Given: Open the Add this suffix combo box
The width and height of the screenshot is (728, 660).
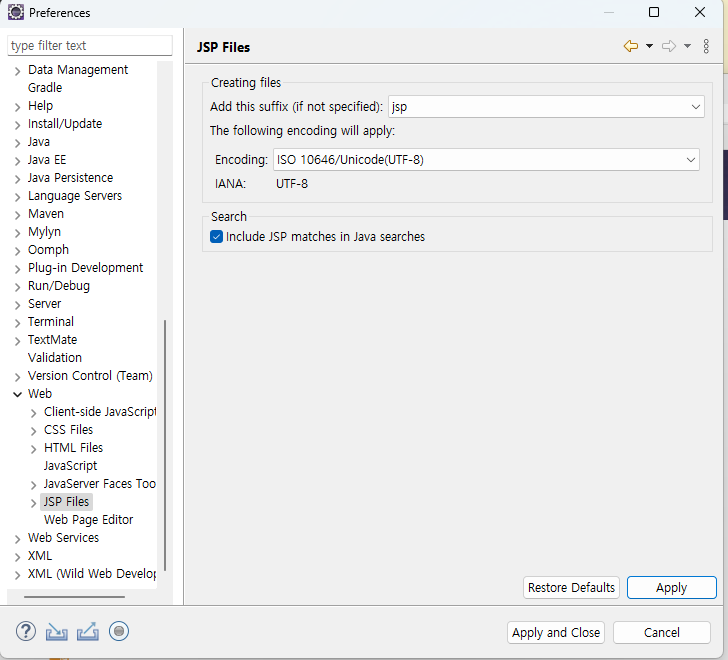Looking at the screenshot, I should [x=546, y=107].
